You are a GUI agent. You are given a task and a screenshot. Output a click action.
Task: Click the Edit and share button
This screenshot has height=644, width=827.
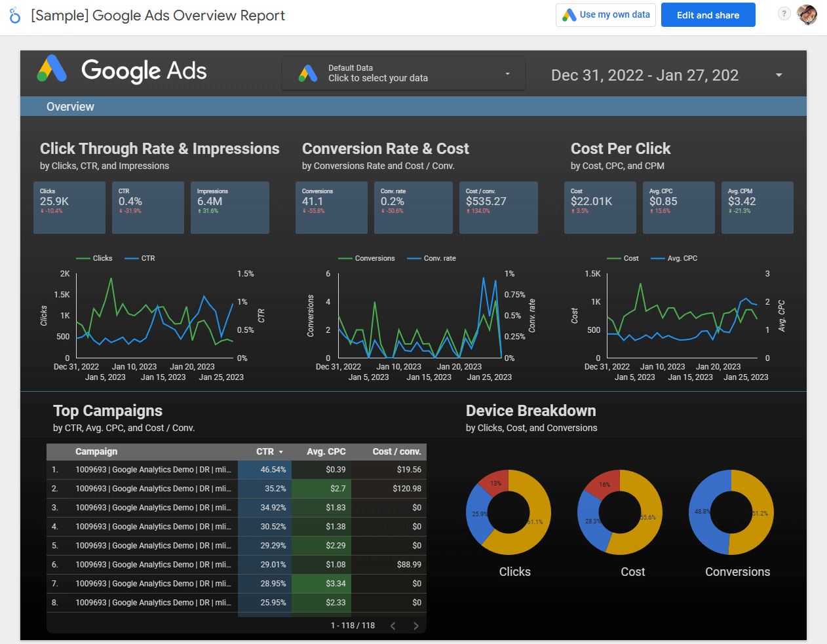(x=708, y=15)
